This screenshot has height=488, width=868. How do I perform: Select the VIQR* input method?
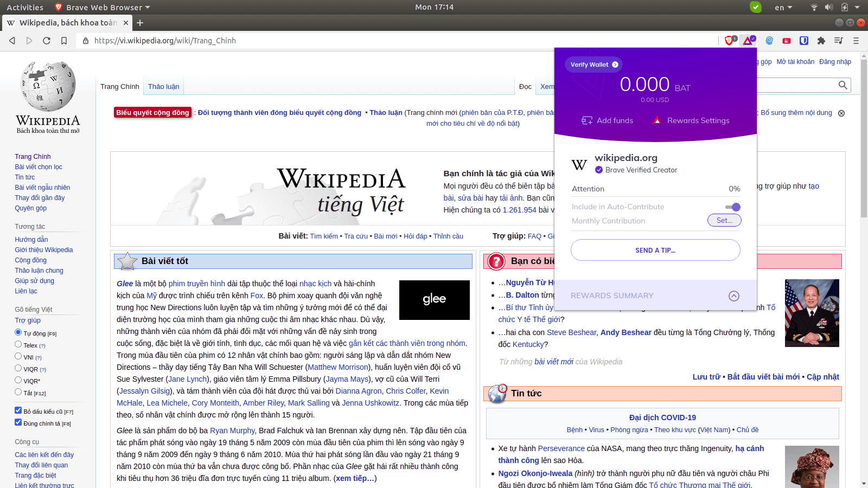coord(18,380)
